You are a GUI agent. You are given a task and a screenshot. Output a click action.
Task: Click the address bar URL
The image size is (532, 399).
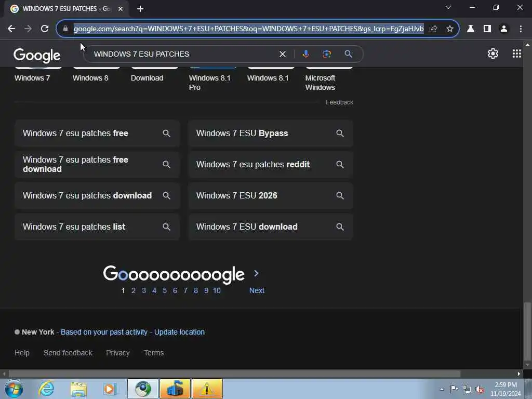point(248,29)
